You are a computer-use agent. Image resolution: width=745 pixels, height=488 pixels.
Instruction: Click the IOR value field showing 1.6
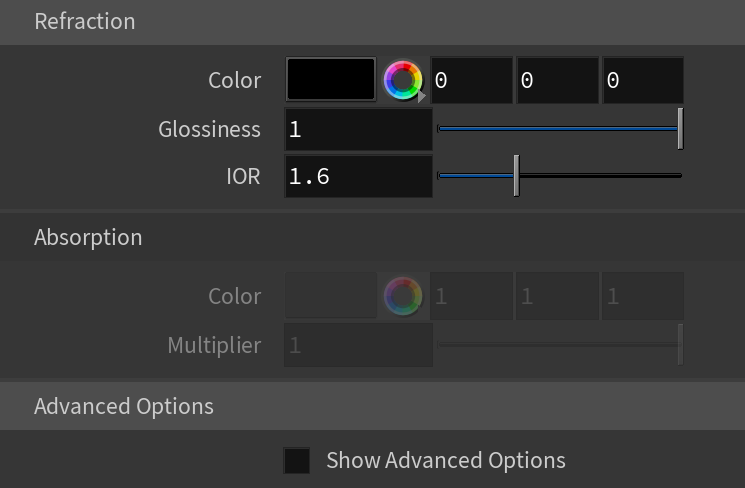point(358,176)
